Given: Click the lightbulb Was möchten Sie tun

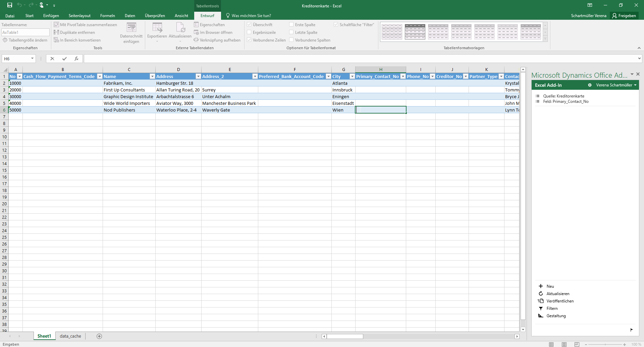Looking at the screenshot, I should click(x=248, y=16).
